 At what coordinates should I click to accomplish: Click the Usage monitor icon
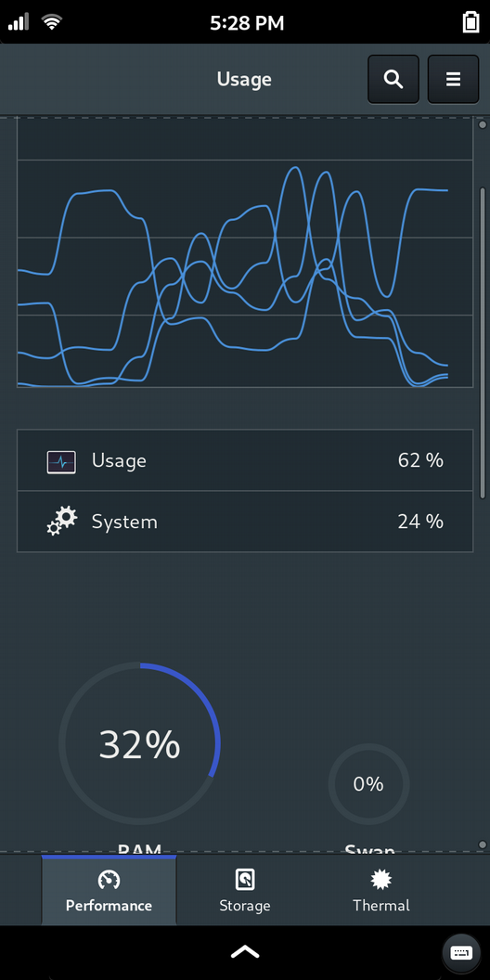61,462
